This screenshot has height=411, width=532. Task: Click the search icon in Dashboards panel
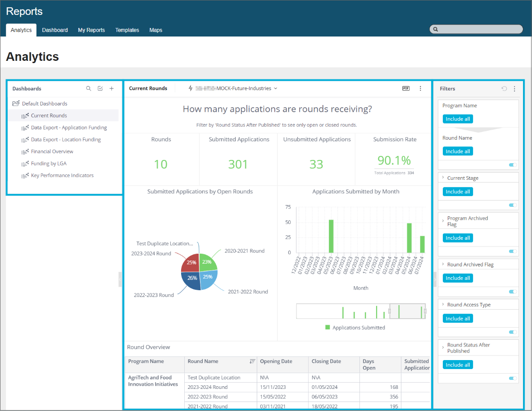(89, 89)
